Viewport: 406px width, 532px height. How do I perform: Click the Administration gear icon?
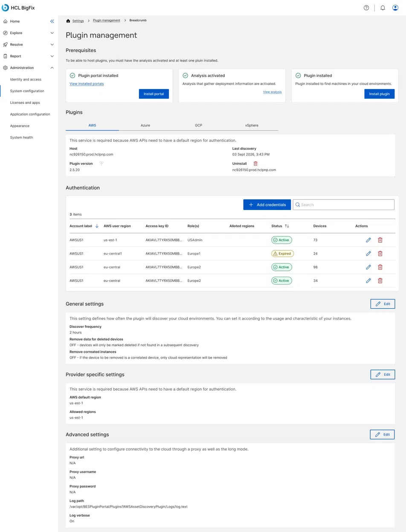point(5,67)
